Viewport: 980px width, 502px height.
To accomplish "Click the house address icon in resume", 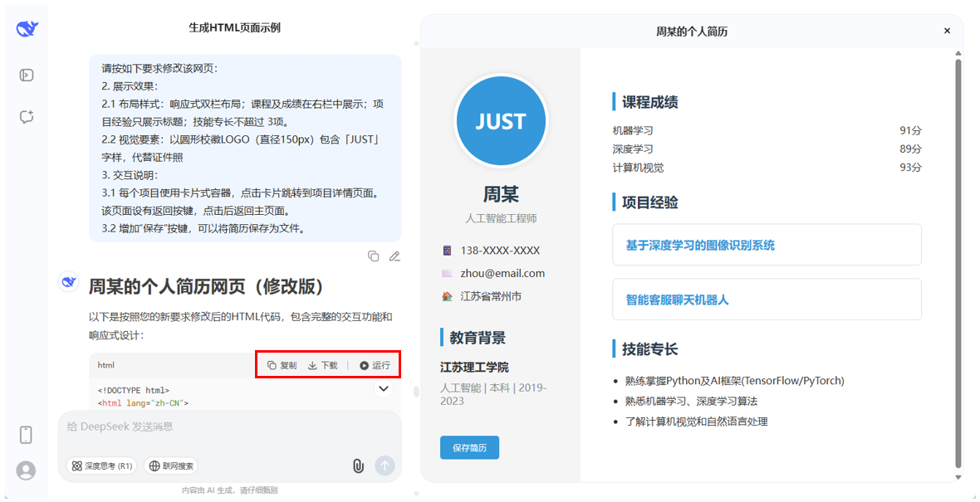I will (447, 296).
